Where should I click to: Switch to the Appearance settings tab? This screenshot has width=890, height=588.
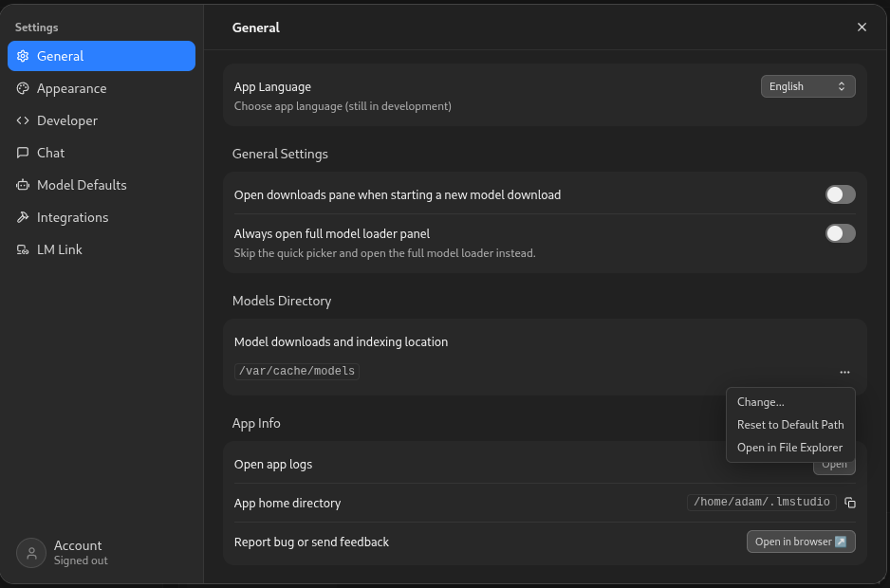pyautogui.click(x=101, y=88)
